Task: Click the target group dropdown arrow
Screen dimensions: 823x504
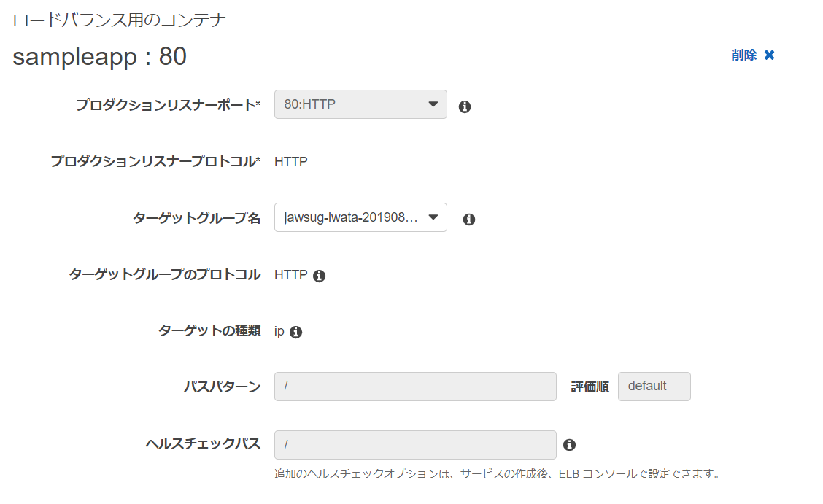Action: click(x=435, y=217)
